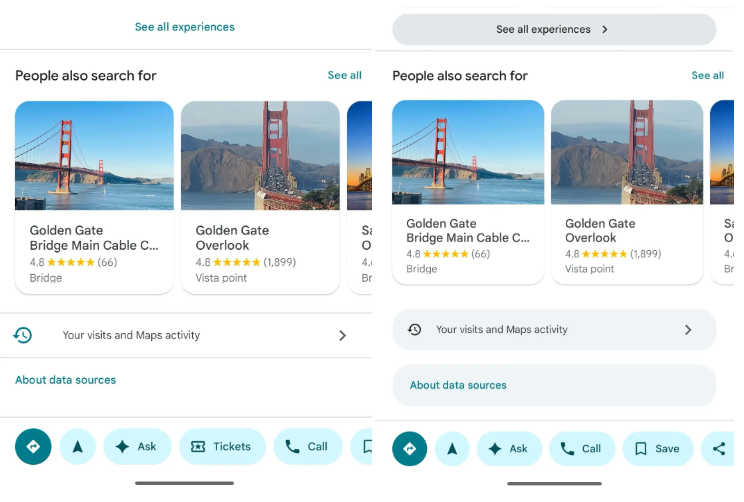
Task: Tap the Save bookmark button in right screen
Action: point(657,449)
